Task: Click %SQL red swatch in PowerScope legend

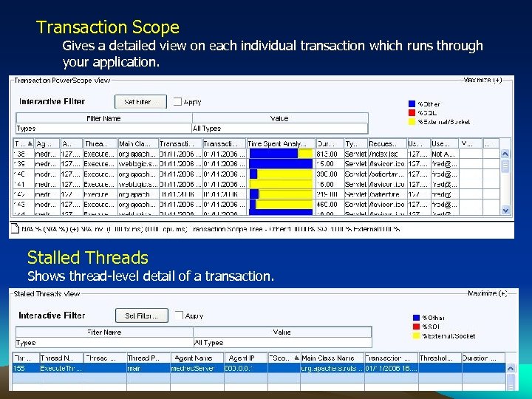Action: coord(412,112)
